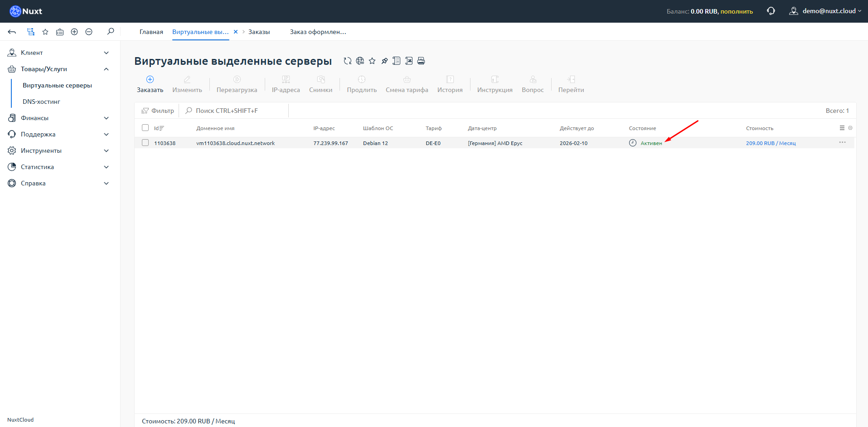
Task: Click the search field Поиск CTRL+SHIFT+F
Action: [227, 111]
